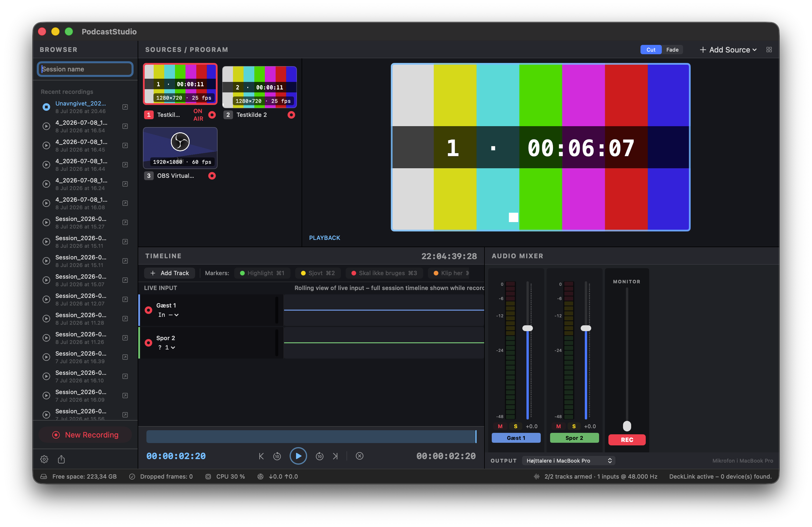Image resolution: width=812 pixels, height=527 pixels.
Task: Click the Gæst 1 volume fader handle
Action: click(527, 328)
